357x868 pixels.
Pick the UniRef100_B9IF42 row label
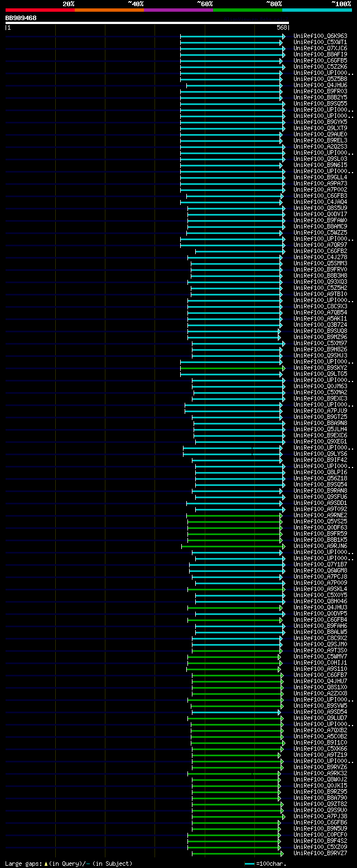pyautogui.click(x=320, y=460)
